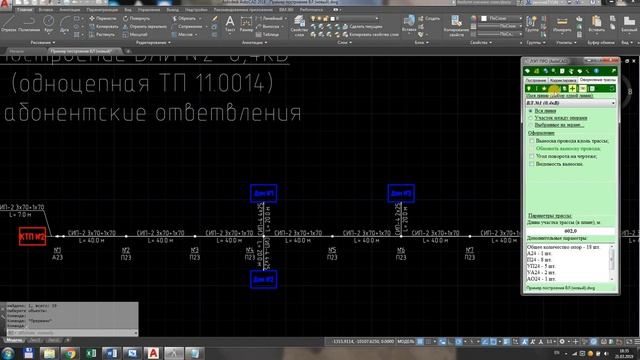Open the Параметризация ribbon tab
The width and height of the screenshot is (640, 360).
(102, 10)
